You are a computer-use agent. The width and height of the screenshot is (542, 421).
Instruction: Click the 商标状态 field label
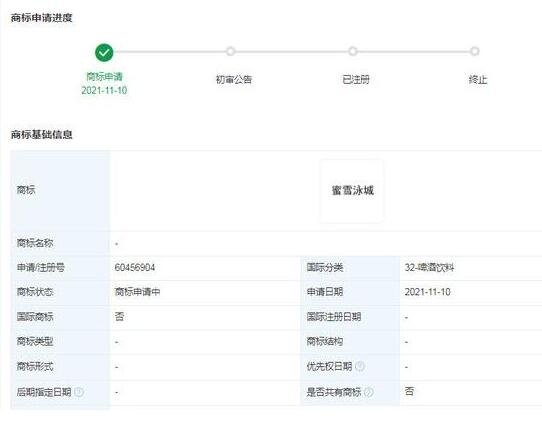(35, 292)
